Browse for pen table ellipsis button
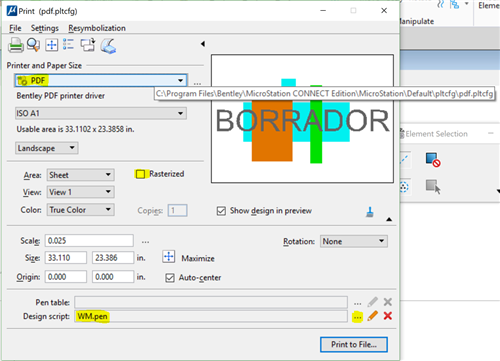500x361 pixels. (x=357, y=303)
